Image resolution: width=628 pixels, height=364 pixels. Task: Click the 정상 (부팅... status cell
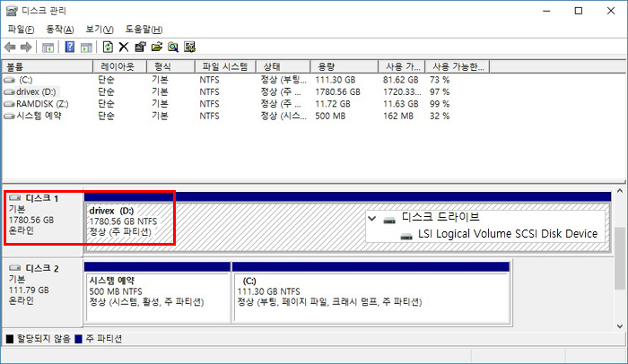coord(283,80)
